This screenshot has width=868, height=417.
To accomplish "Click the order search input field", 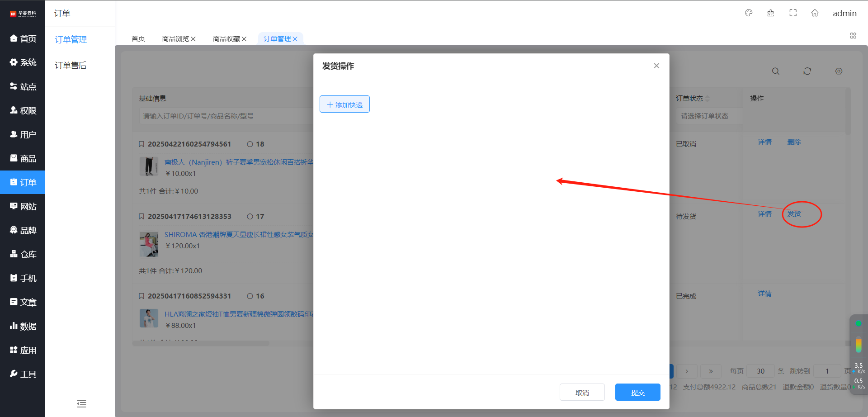I will pyautogui.click(x=226, y=116).
